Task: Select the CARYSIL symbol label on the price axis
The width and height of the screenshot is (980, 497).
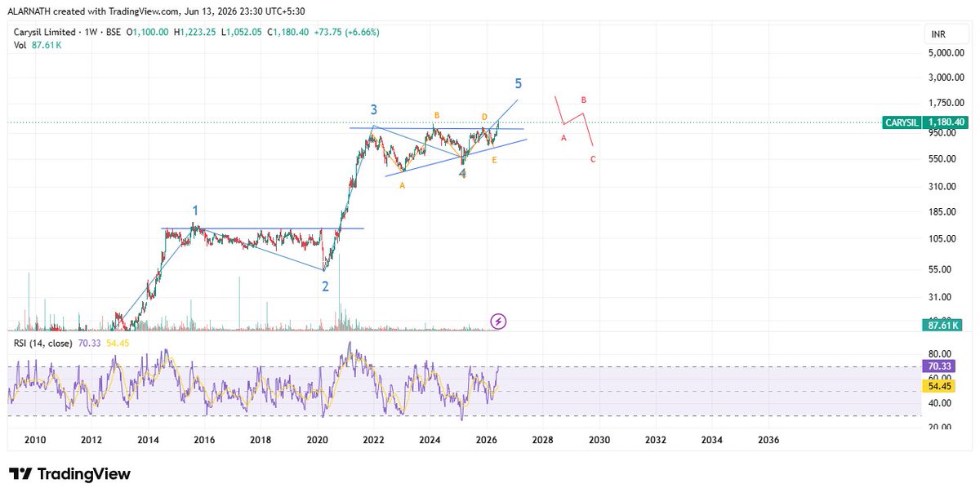Action: pyautogui.click(x=902, y=122)
